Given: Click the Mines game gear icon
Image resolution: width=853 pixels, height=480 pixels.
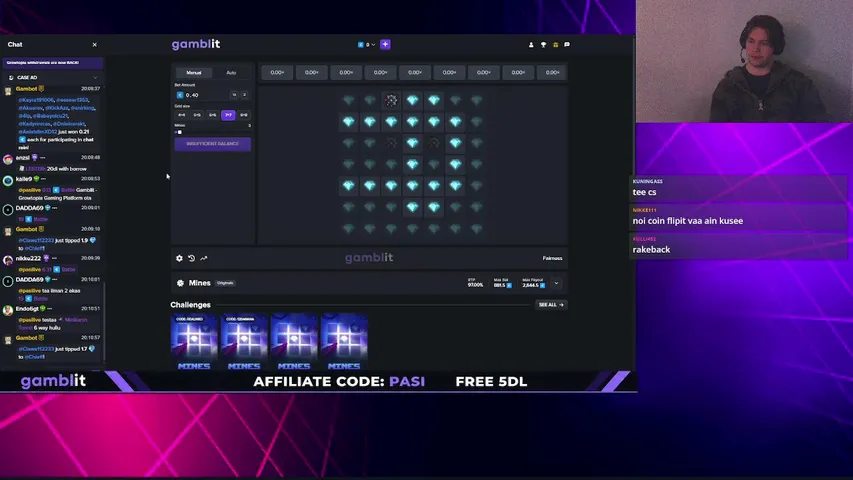Looking at the screenshot, I should [x=180, y=283].
